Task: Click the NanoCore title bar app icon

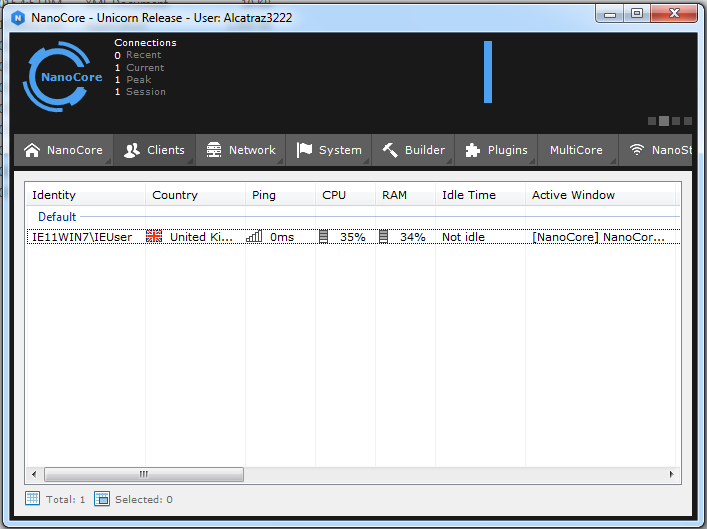Action: [x=18, y=18]
